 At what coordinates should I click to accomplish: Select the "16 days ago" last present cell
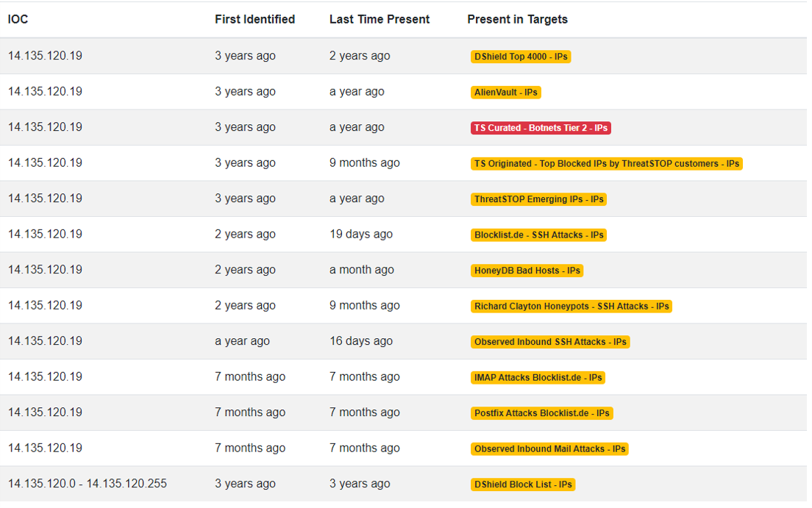point(360,341)
